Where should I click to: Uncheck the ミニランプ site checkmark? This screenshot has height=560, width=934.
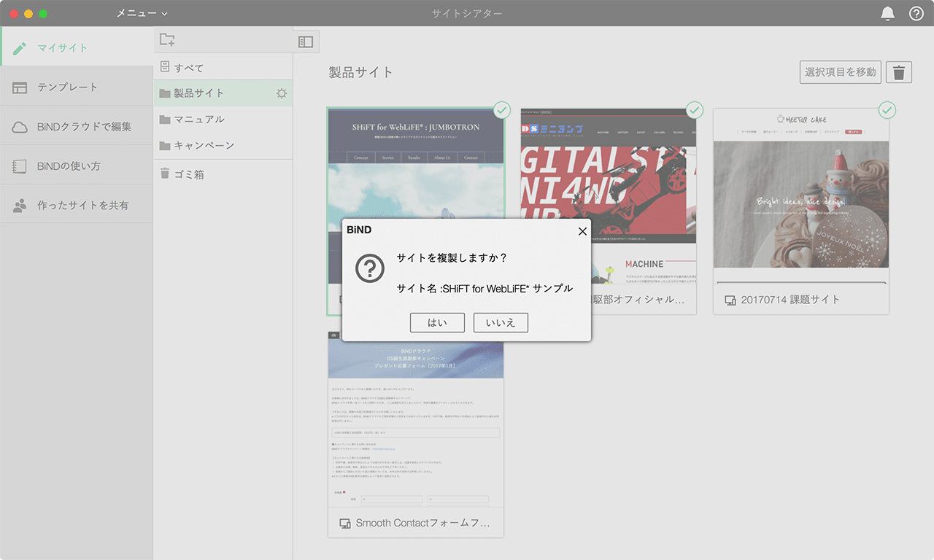coord(694,110)
